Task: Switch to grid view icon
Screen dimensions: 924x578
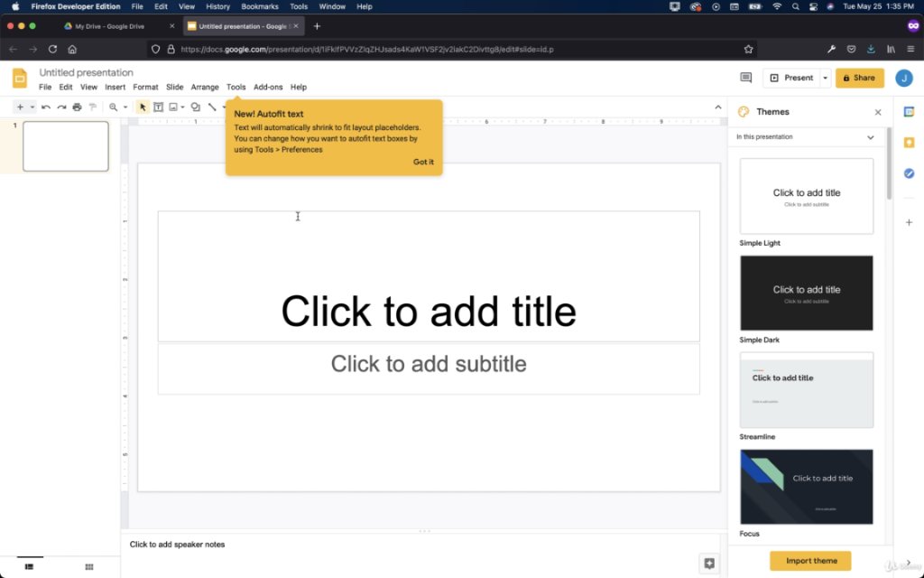Action: click(89, 567)
